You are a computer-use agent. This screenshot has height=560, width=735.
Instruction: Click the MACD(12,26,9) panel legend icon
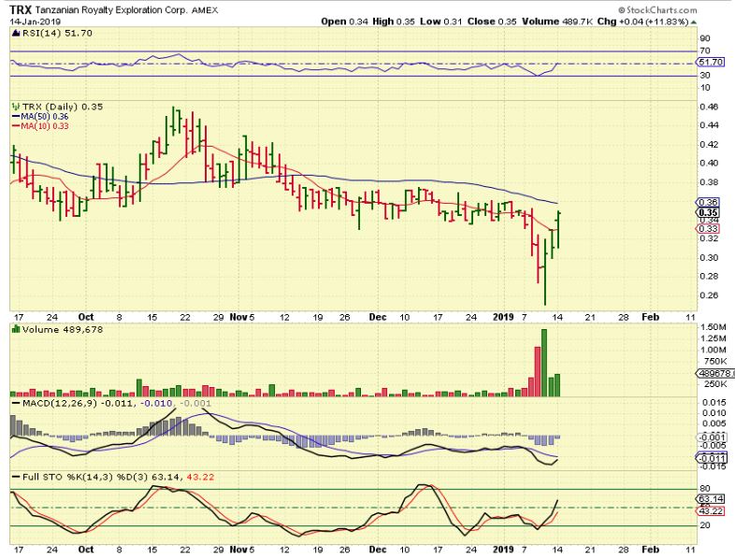(14, 402)
